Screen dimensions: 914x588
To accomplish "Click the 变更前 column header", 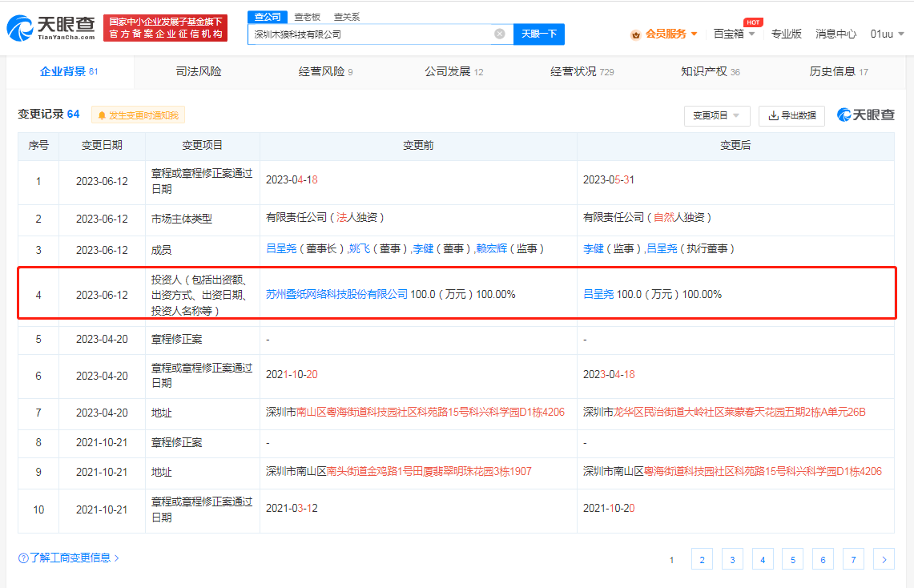I will tap(418, 145).
